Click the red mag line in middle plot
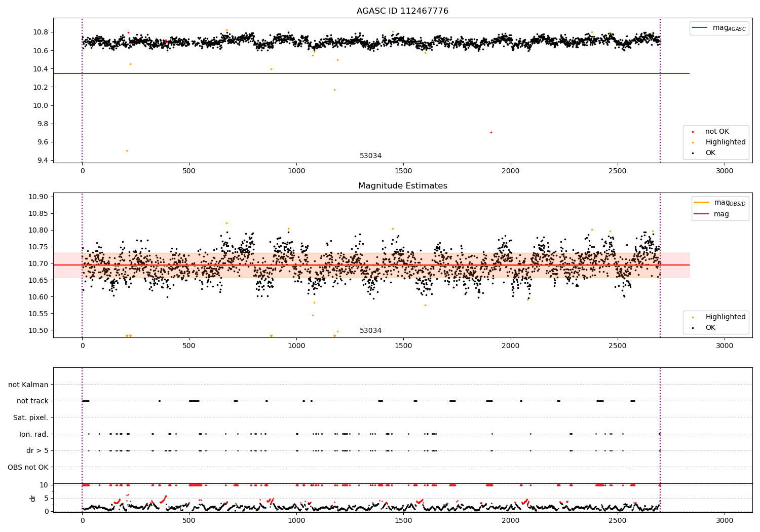 click(x=371, y=265)
